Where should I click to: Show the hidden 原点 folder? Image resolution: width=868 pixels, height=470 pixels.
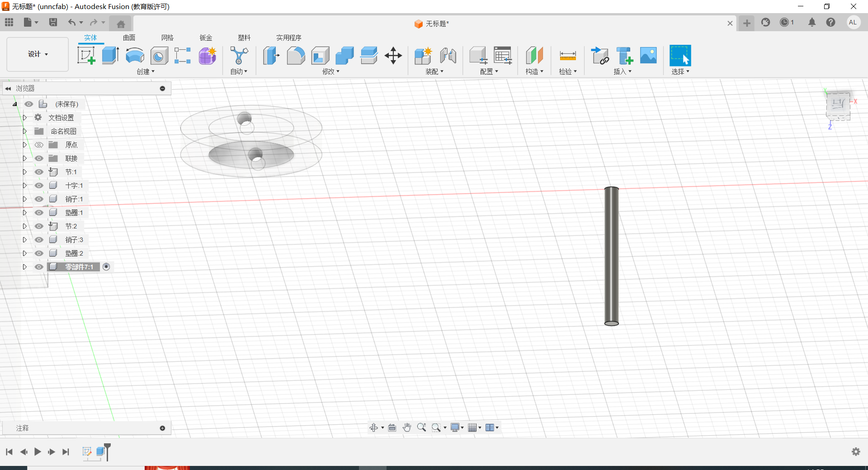pos(39,145)
